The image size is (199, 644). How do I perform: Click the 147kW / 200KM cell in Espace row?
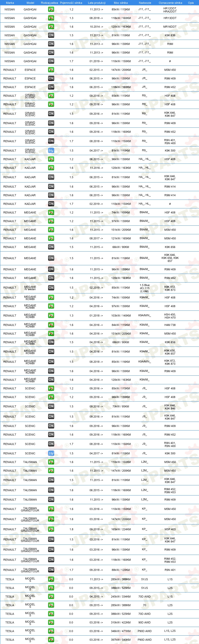point(121,70)
